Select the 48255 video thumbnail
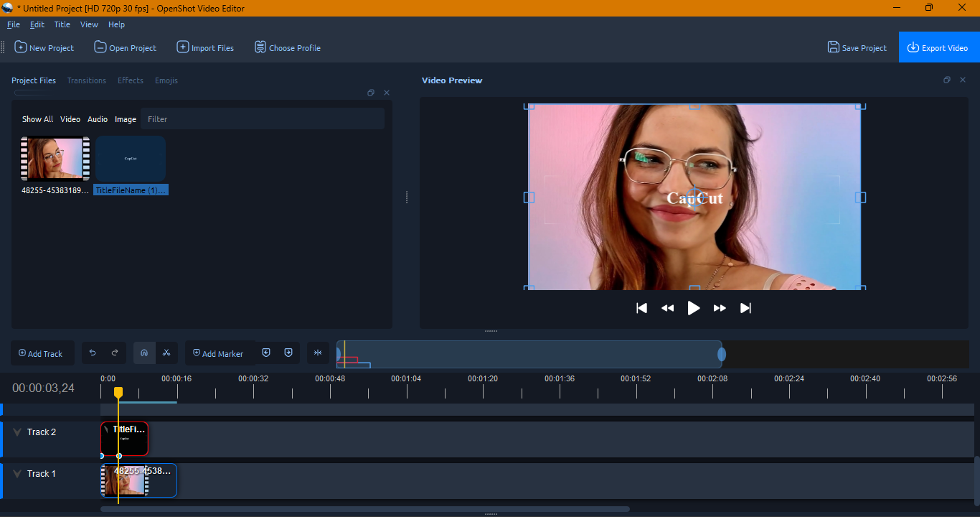This screenshot has height=517, width=980. 55,157
